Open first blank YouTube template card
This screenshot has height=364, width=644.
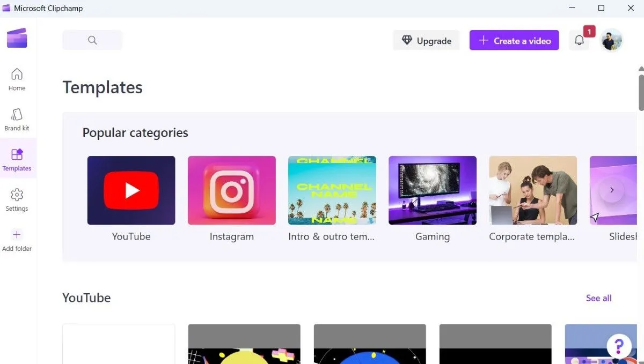coord(119,344)
